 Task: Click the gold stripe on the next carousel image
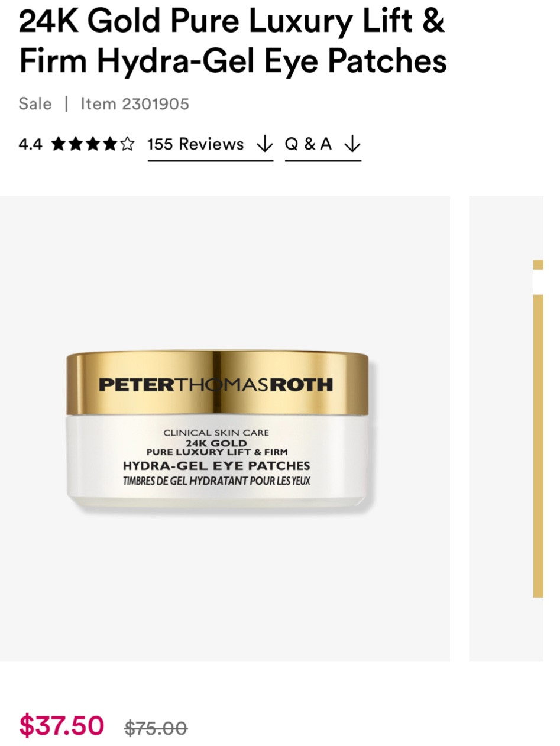pos(538,446)
